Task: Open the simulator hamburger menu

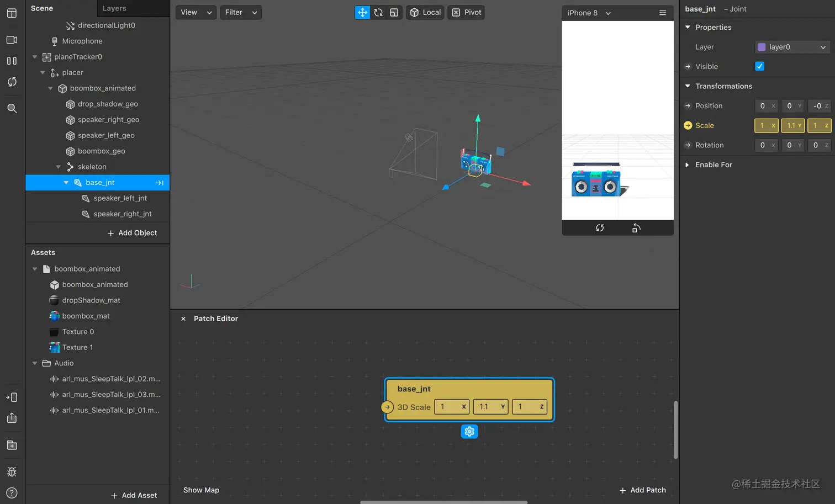Action: [x=663, y=13]
